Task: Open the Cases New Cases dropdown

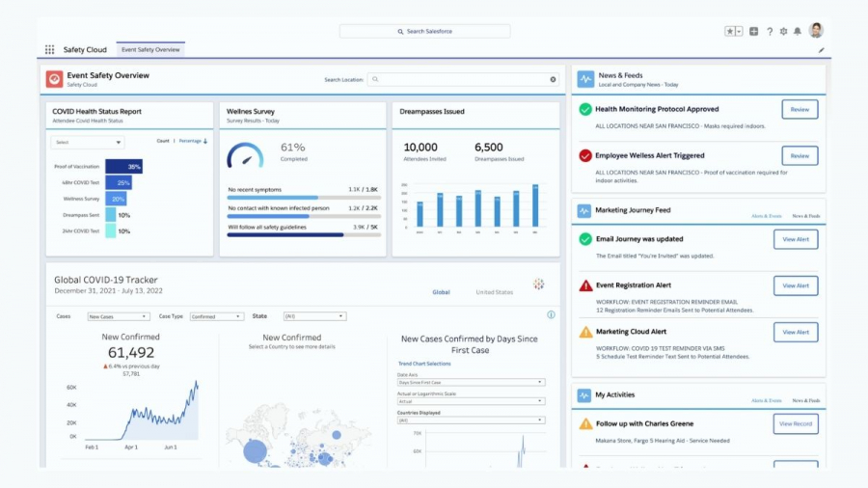Action: click(x=118, y=316)
